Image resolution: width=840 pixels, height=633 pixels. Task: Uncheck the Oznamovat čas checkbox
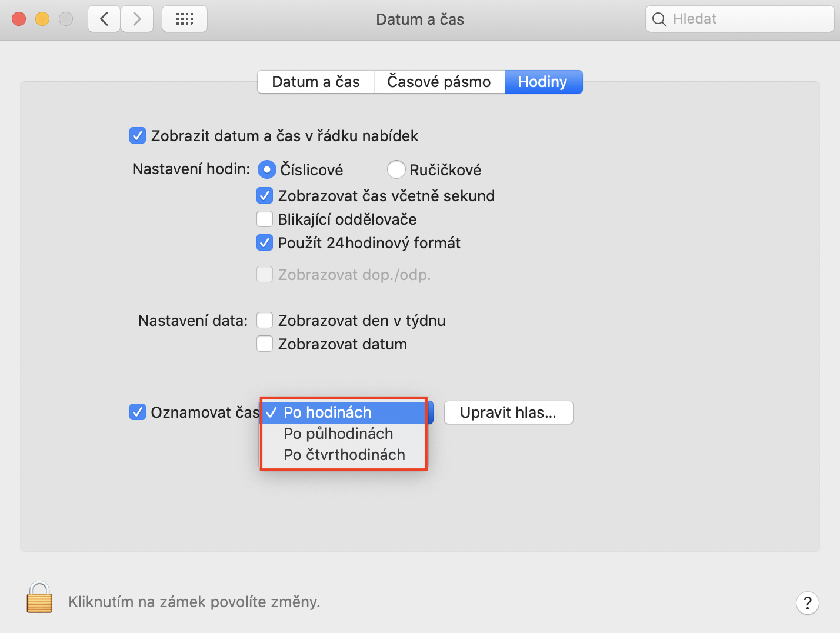(x=138, y=412)
